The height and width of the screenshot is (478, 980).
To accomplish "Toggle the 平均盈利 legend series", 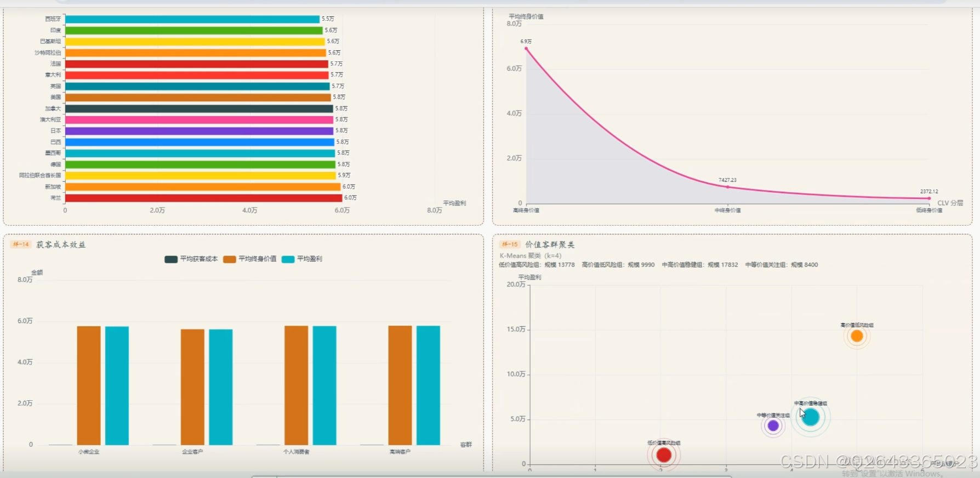I will pyautogui.click(x=302, y=259).
